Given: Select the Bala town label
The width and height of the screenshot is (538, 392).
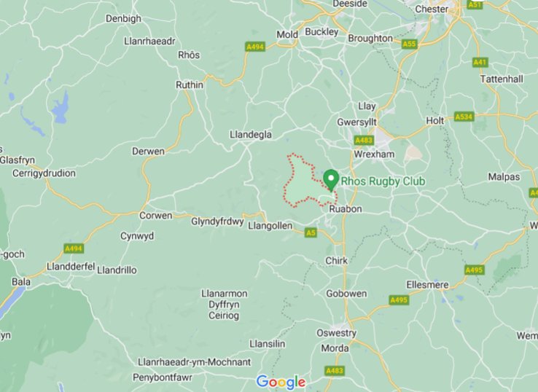Looking at the screenshot, I should pyautogui.click(x=21, y=282).
